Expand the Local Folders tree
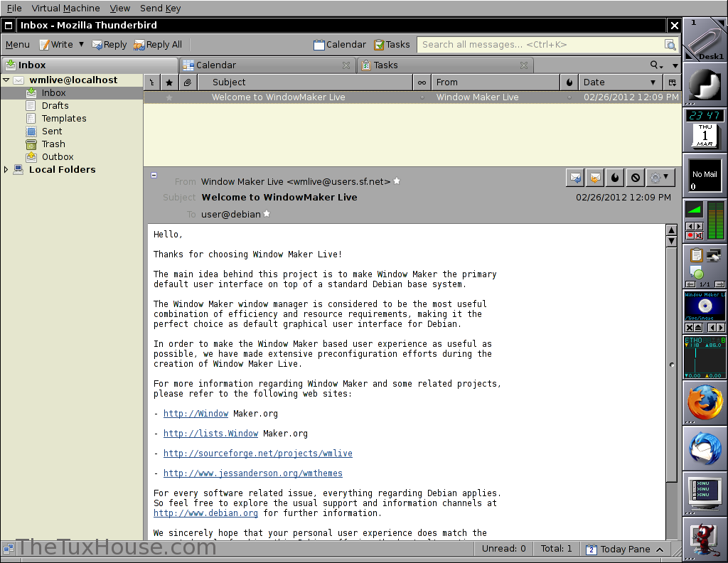This screenshot has width=728, height=563. coord(6,170)
